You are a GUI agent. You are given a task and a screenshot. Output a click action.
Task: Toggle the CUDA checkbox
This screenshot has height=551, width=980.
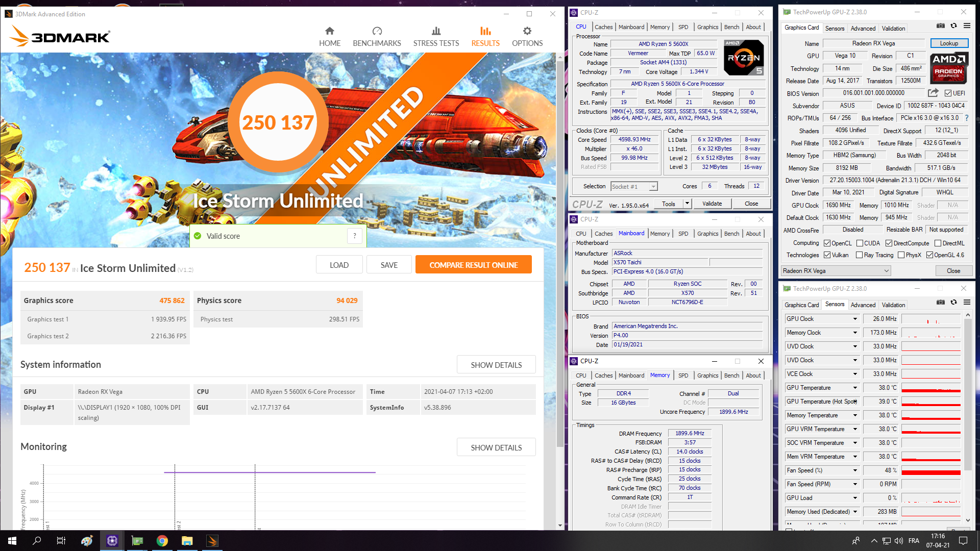(860, 243)
